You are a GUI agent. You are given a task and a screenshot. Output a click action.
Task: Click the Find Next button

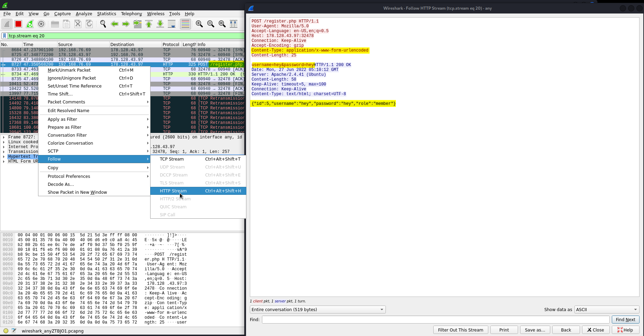coord(625,319)
